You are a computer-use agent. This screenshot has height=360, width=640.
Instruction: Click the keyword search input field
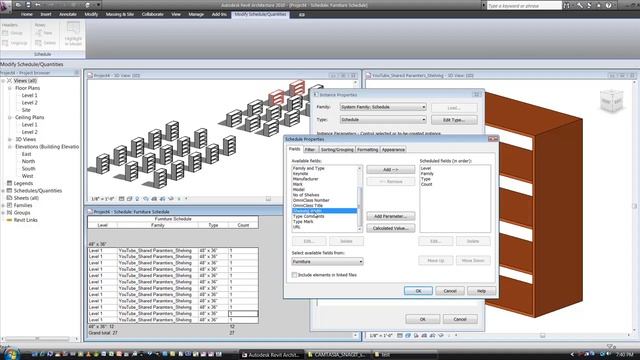click(x=524, y=6)
